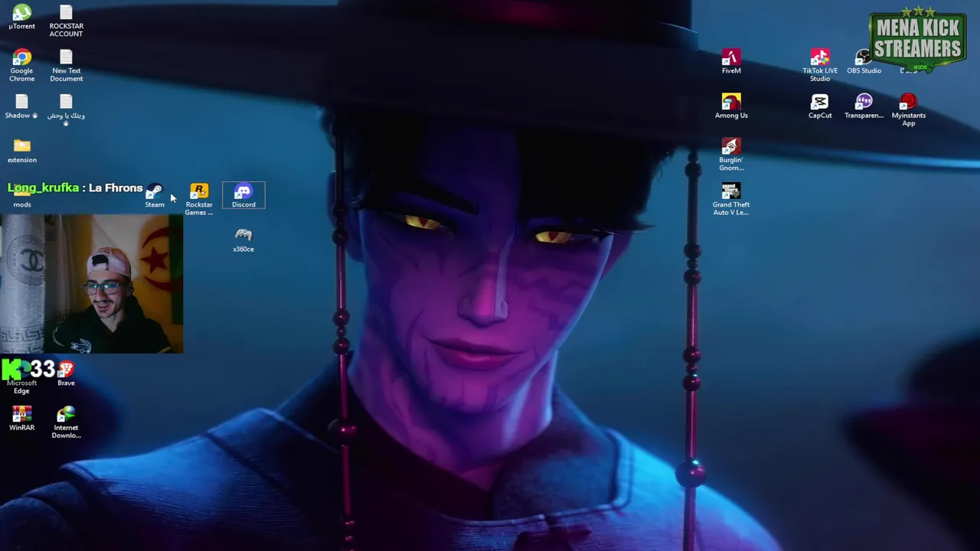Select the Grand Theft Auto V shortcut
Screen dimensions: 980x551
(731, 199)
